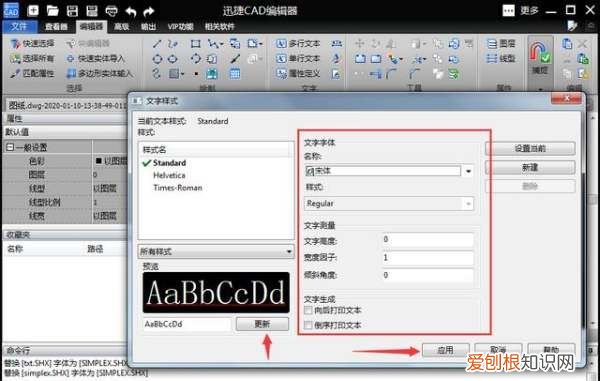Viewport: 600px width, 381px height.
Task: Click 属性定义 attribute definition tool
Action: pyautogui.click(x=298, y=73)
